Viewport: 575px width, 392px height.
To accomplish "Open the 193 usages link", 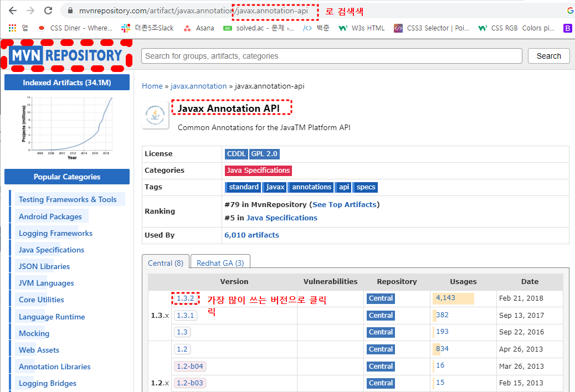I will 442,331.
